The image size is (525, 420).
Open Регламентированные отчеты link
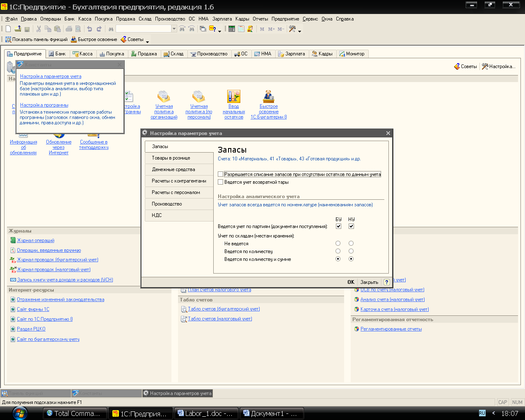[391, 329]
